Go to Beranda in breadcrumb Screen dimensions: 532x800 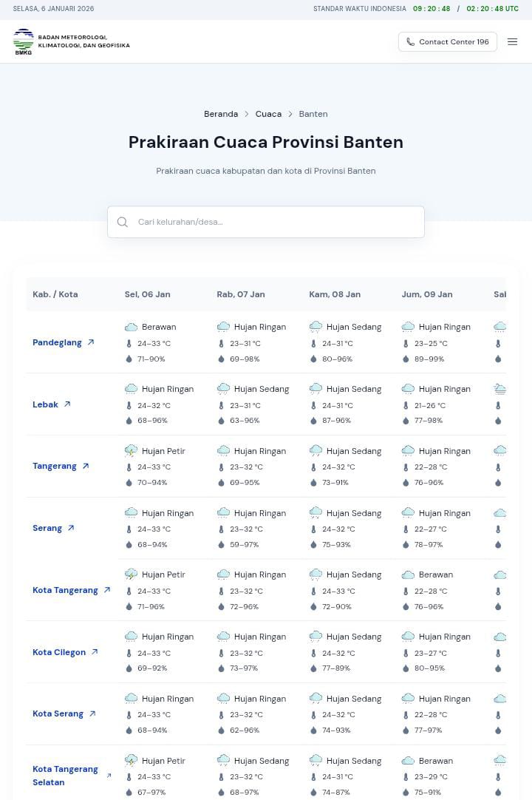coord(221,114)
